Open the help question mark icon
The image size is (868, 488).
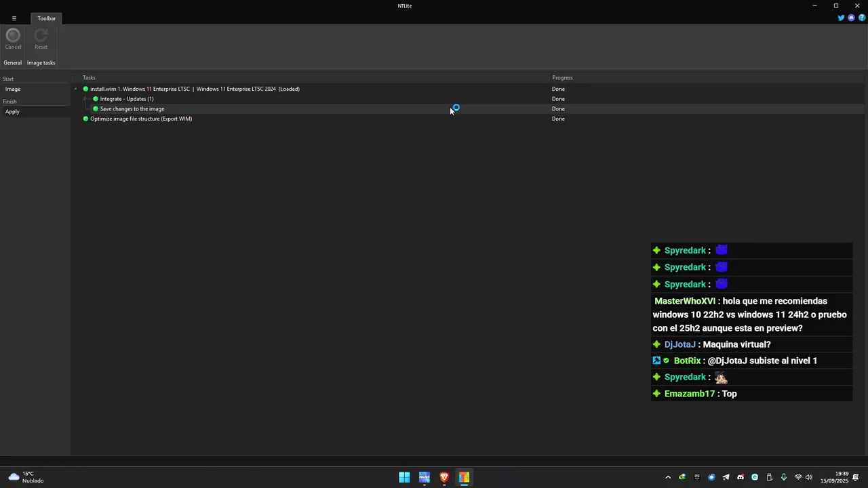coord(861,18)
